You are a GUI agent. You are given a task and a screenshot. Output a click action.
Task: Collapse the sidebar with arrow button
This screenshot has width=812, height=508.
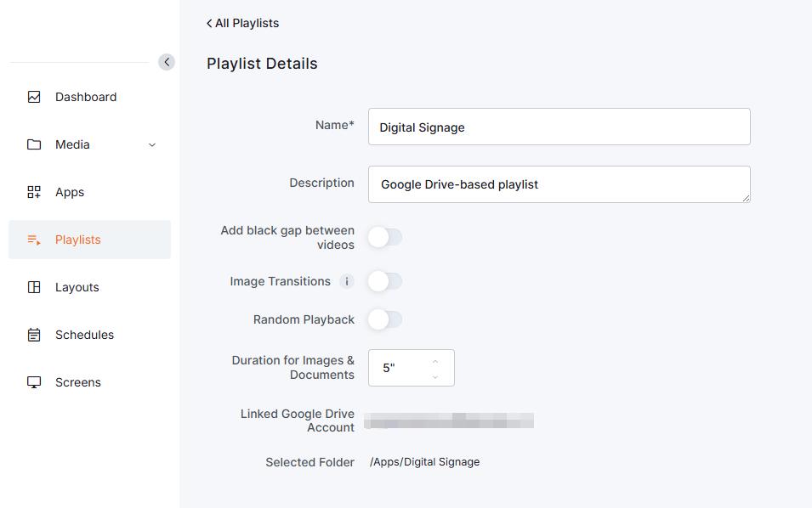(167, 62)
